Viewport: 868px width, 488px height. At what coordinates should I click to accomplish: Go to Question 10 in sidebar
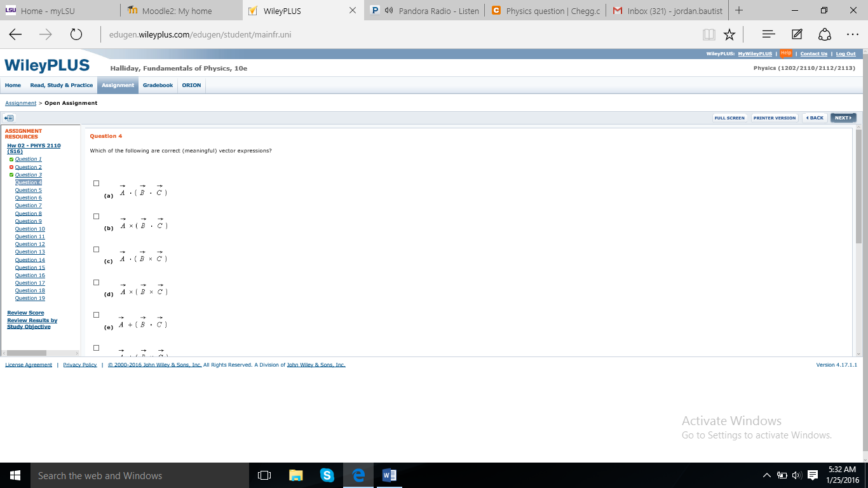pos(30,229)
